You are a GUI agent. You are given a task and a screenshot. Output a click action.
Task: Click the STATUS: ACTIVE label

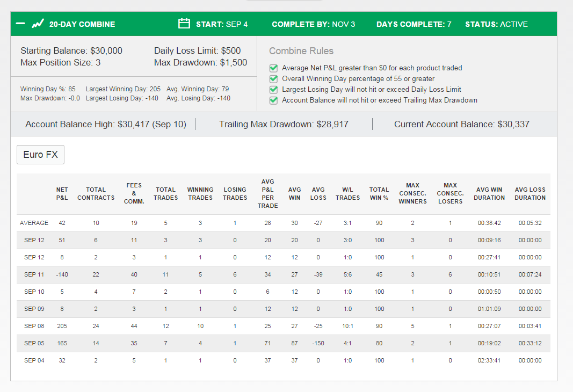(496, 24)
